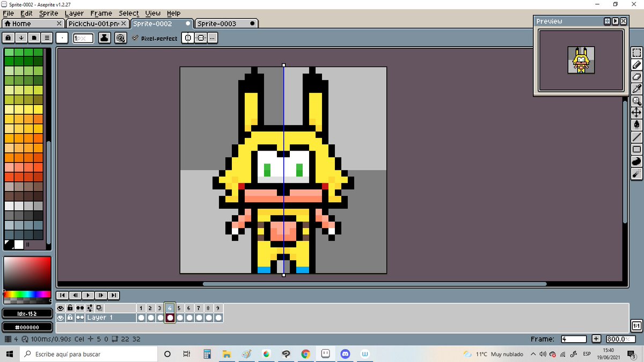Viewport: 644px width, 362px height.
Task: Open the Select menu
Action: tap(129, 13)
